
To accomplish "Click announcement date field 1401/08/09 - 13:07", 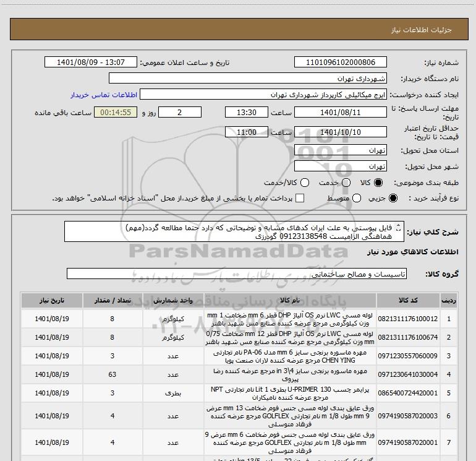I will point(91,62).
